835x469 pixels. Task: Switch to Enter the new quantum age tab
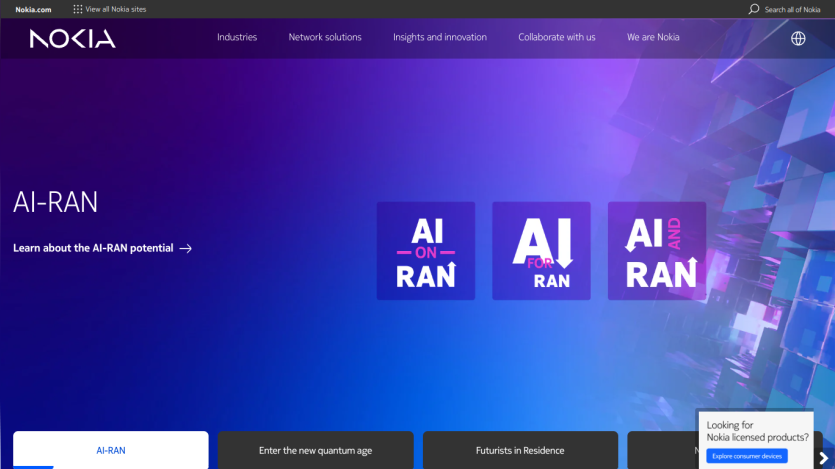click(315, 450)
